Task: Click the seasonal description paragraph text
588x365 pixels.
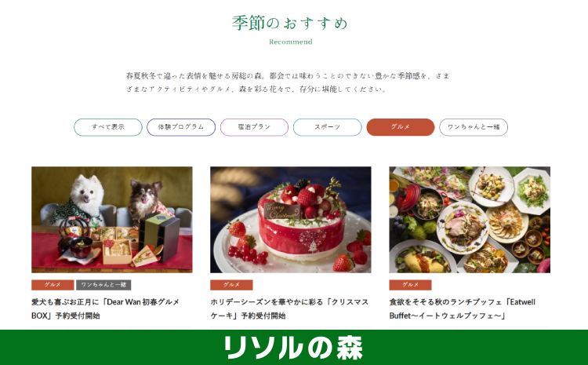Action: (288, 82)
